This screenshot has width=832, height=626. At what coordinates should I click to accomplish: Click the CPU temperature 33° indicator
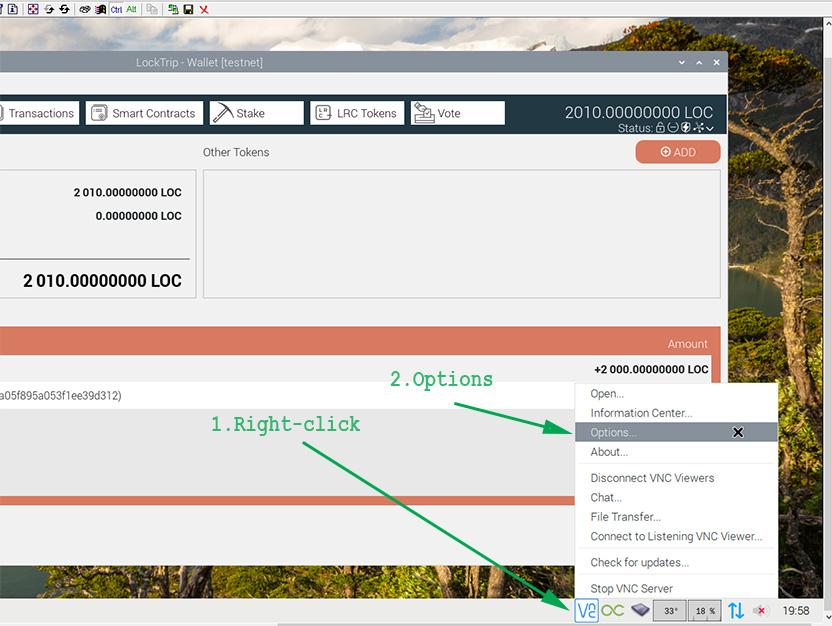point(670,610)
